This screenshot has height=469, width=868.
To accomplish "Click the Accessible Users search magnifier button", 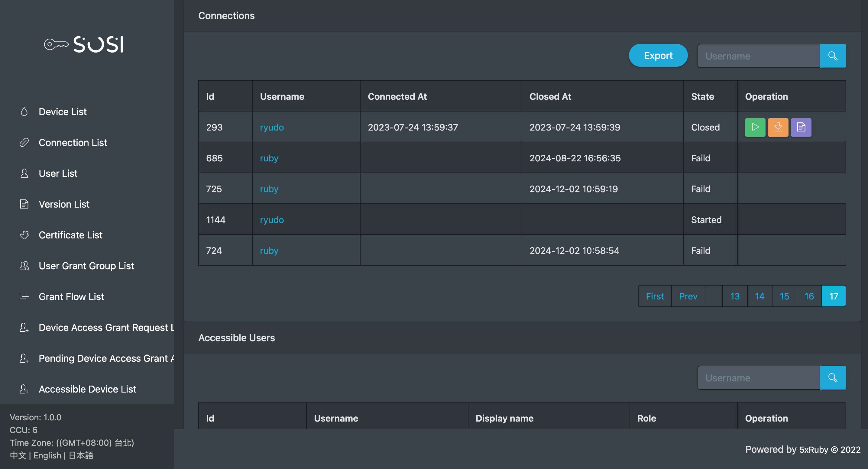I will pyautogui.click(x=833, y=378).
